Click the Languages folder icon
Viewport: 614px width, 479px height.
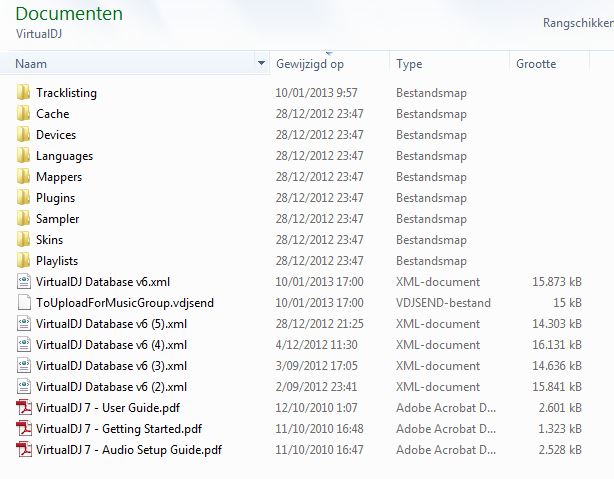click(23, 155)
